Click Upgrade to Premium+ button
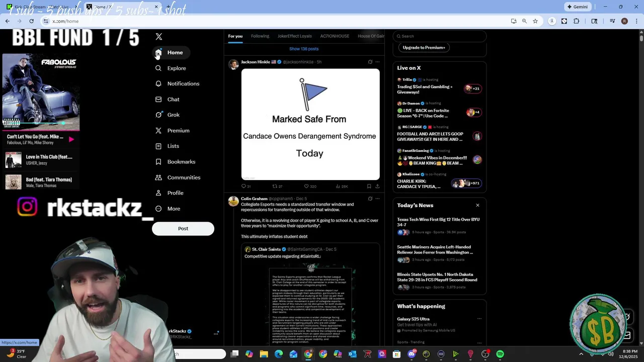Image resolution: width=644 pixels, height=362 pixels. (424, 47)
